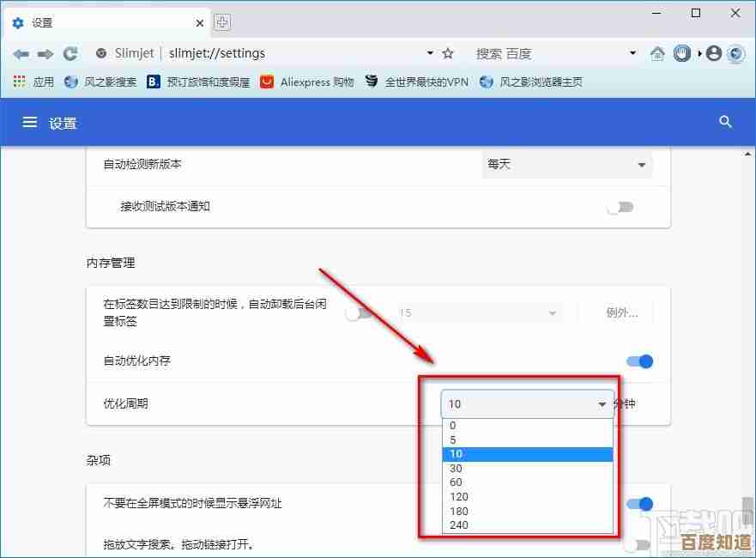Open address bar history dropdown arrow
The width and height of the screenshot is (756, 558).
click(x=430, y=53)
